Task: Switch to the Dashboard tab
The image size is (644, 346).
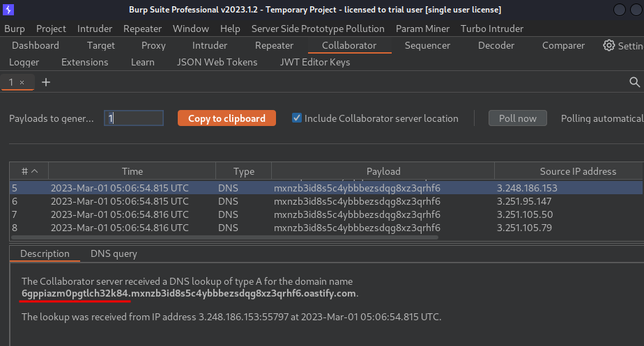Action: 36,45
